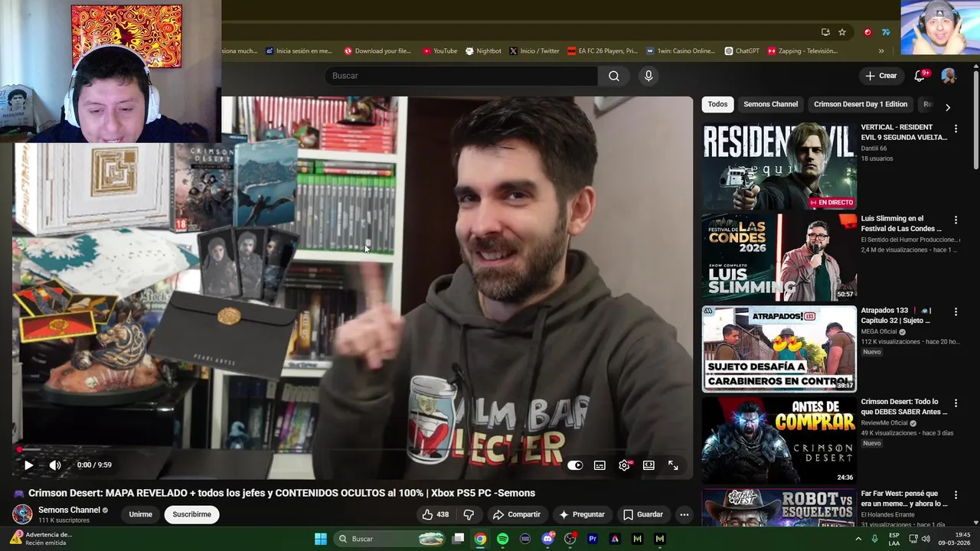Like the video with 438 likes
Image resolution: width=980 pixels, height=551 pixels.
(436, 514)
